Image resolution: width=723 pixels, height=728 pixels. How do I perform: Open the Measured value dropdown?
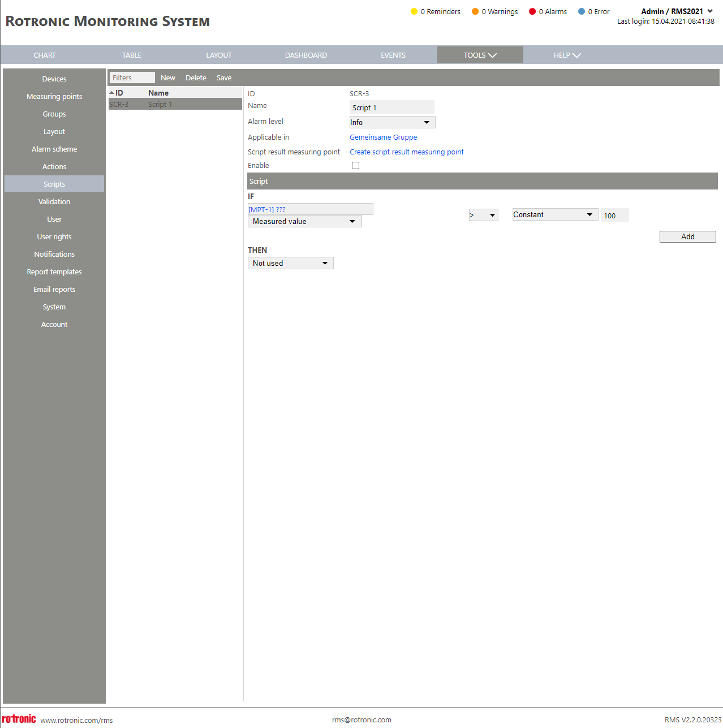click(x=304, y=221)
